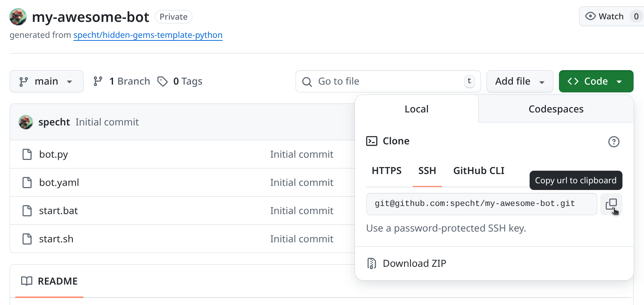Open the 1 Branch list
The image size is (644, 305).
click(122, 81)
